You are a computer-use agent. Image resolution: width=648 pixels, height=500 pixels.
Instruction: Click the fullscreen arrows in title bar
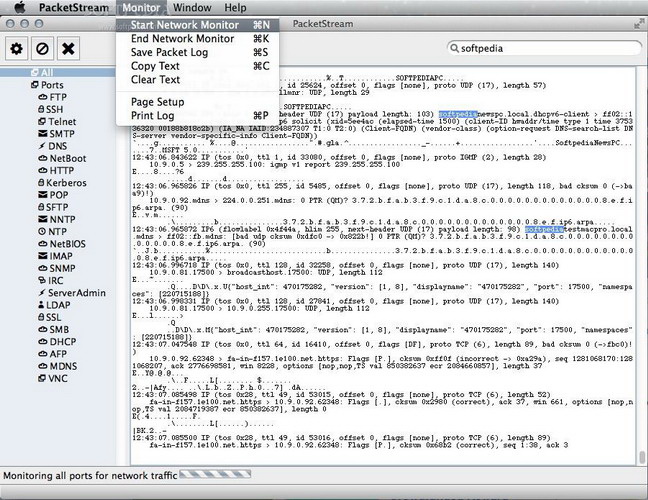coord(639,24)
